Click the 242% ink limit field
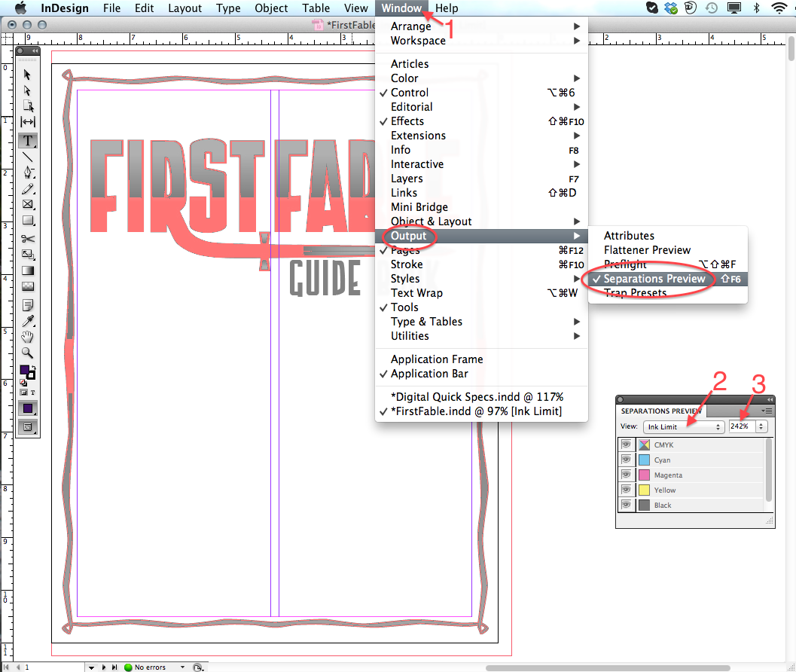 click(740, 426)
